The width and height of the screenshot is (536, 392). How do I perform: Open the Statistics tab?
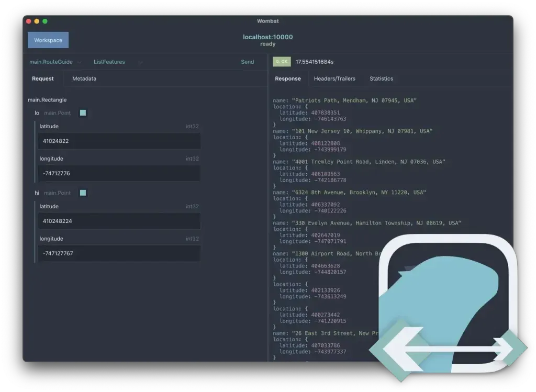[x=381, y=79]
